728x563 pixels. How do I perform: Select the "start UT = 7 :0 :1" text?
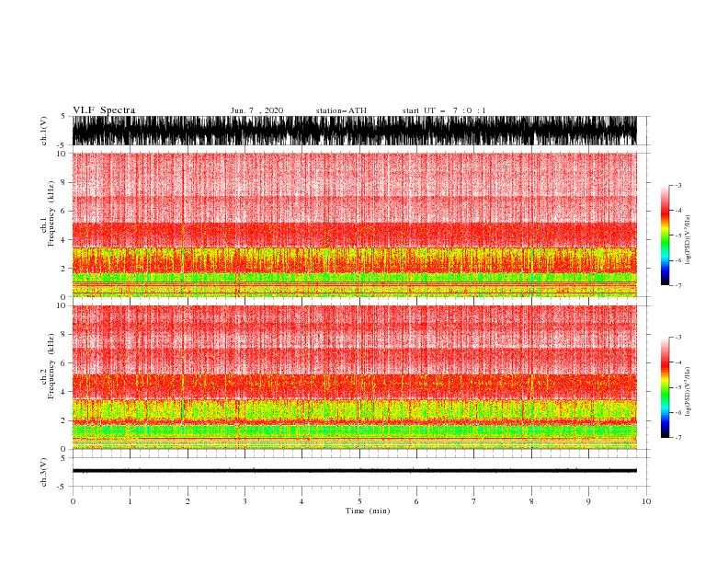click(x=444, y=110)
